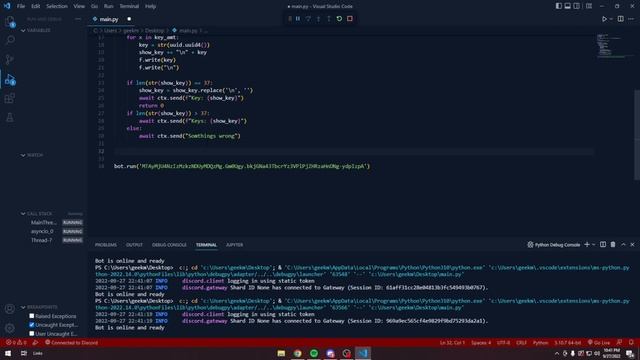Click Connected to Discord status item

[x=71, y=342]
